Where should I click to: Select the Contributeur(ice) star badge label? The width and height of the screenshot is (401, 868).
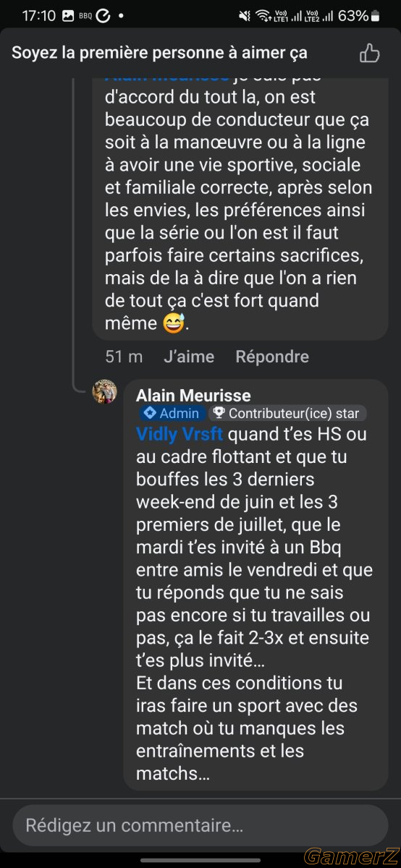294,414
